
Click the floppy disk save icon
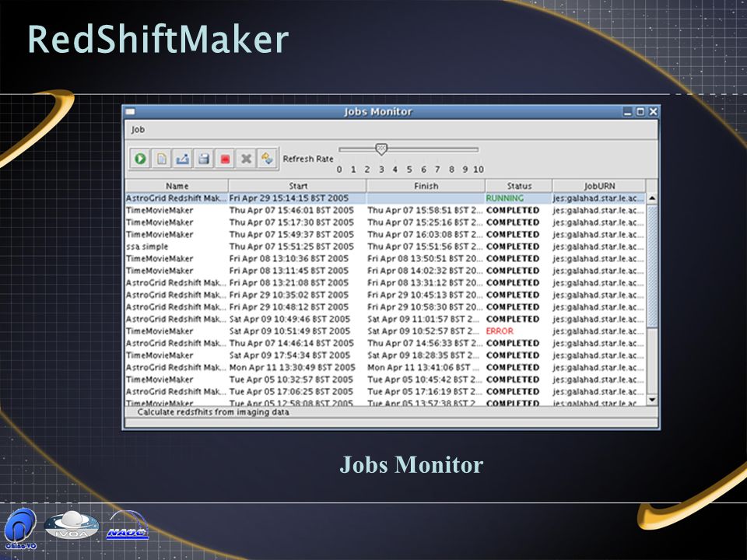[204, 159]
